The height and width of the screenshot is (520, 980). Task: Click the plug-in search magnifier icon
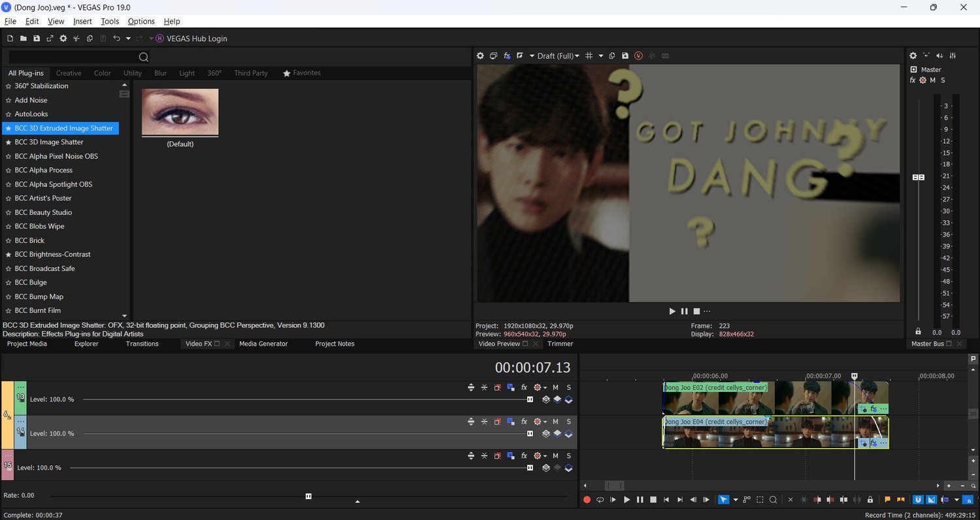pyautogui.click(x=144, y=57)
